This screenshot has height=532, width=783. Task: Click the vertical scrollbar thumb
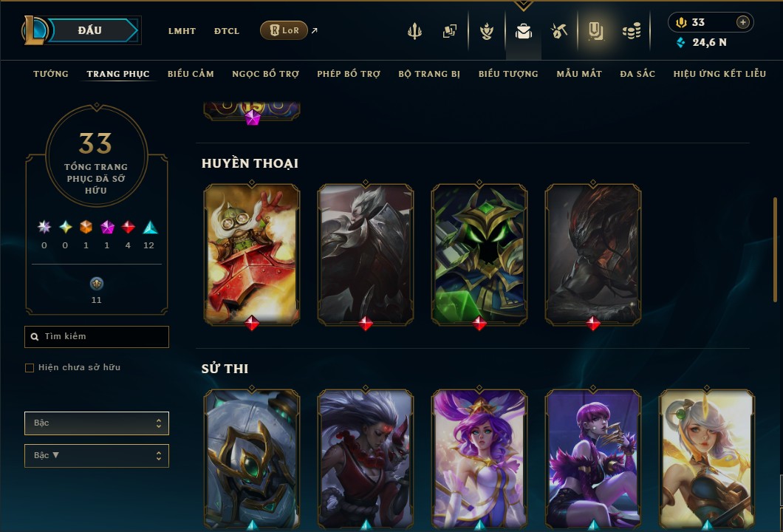pyautogui.click(x=775, y=250)
